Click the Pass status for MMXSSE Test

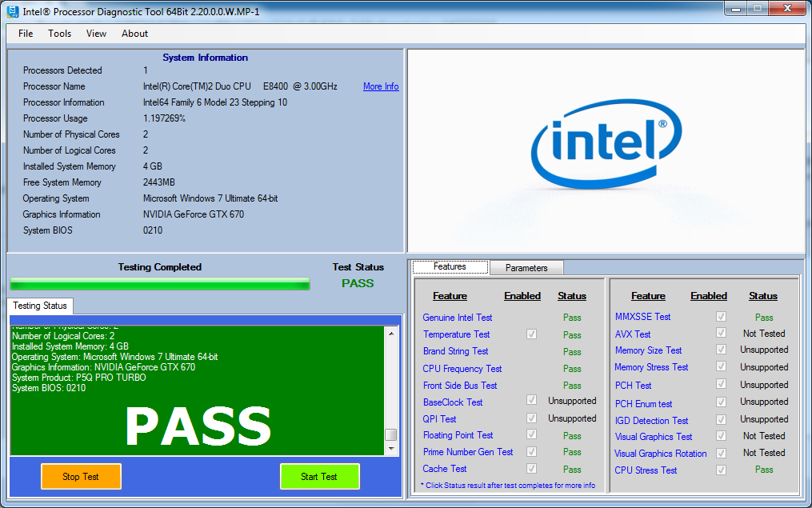(x=764, y=318)
